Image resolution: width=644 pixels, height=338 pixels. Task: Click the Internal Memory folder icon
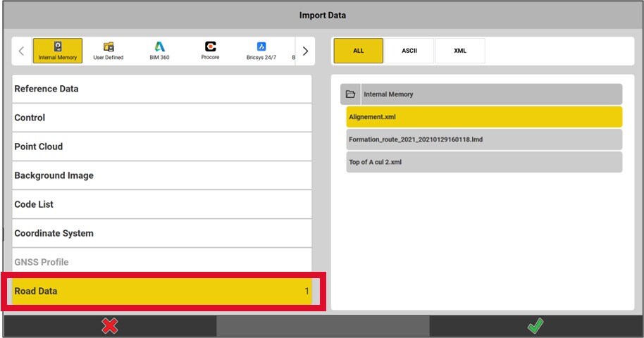tap(349, 94)
